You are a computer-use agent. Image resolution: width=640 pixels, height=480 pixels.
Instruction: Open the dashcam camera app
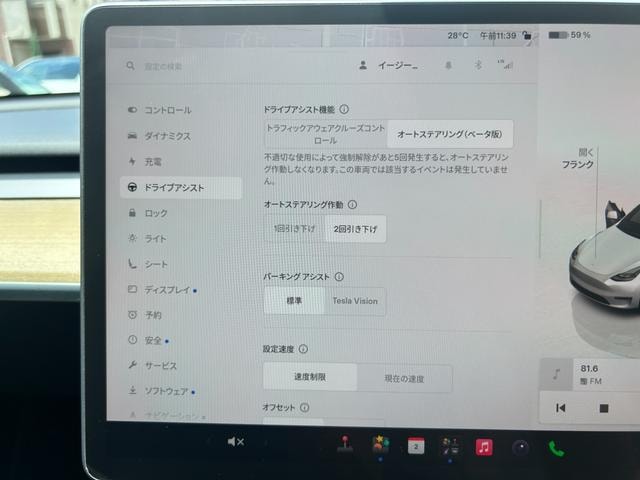point(521,448)
